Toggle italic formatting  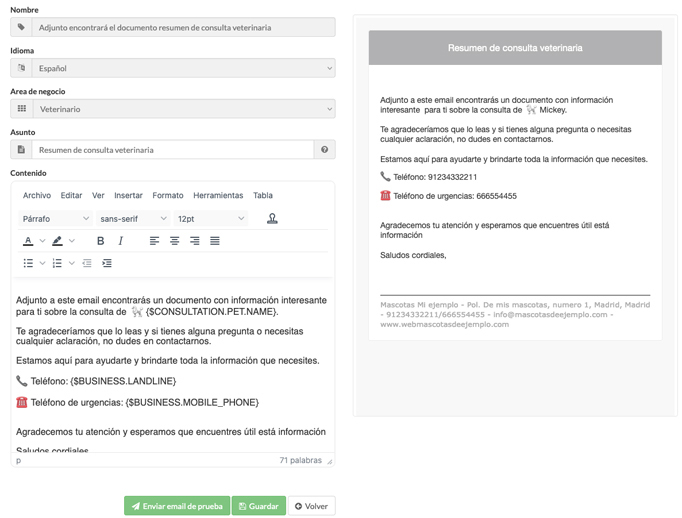(x=121, y=241)
